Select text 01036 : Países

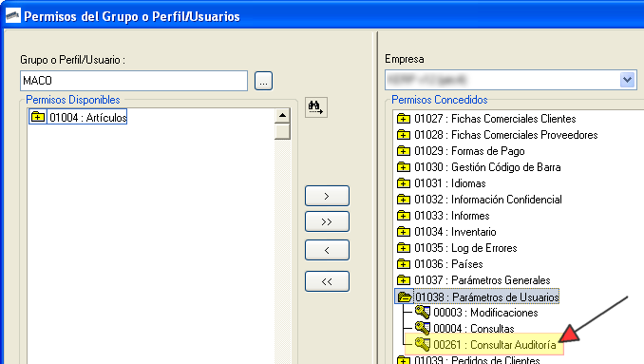point(448,264)
